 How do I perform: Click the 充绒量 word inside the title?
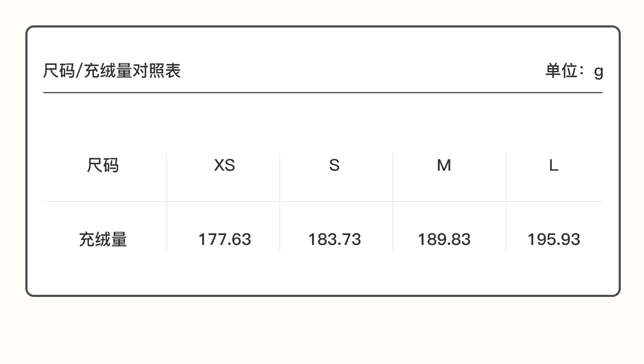(107, 71)
